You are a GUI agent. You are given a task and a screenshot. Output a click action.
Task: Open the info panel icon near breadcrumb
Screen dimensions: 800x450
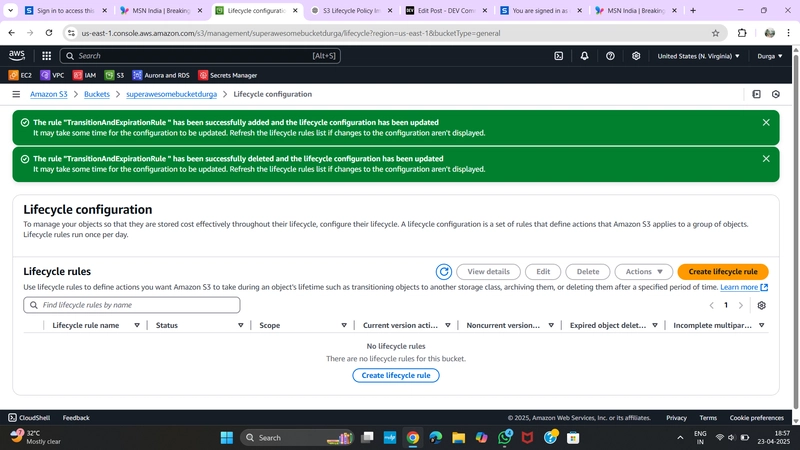pyautogui.click(x=756, y=94)
